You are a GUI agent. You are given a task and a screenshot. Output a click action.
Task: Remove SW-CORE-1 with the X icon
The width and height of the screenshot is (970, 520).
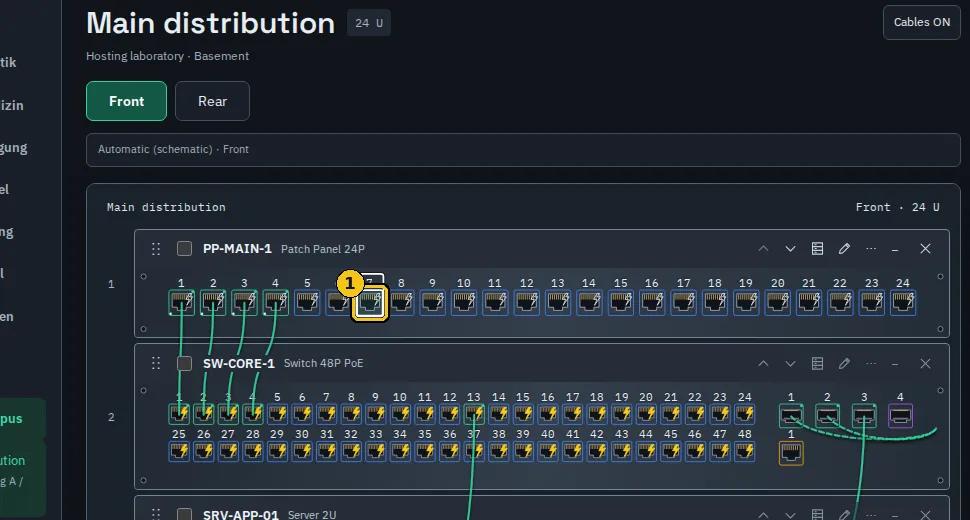coord(925,364)
